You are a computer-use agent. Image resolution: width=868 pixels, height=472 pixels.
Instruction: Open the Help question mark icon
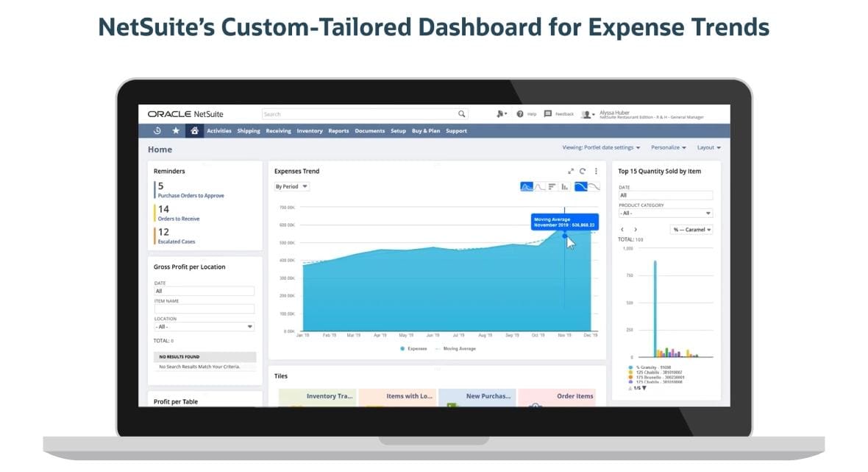pos(520,113)
